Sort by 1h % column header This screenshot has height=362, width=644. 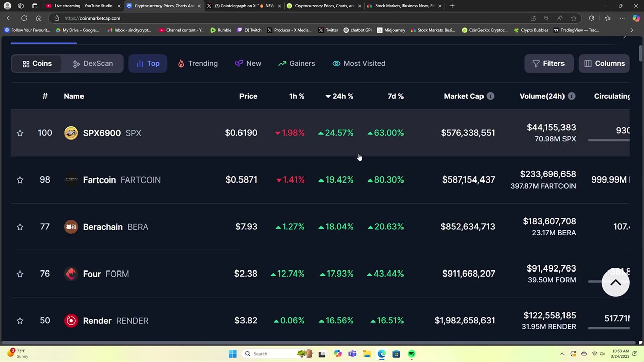tap(297, 96)
